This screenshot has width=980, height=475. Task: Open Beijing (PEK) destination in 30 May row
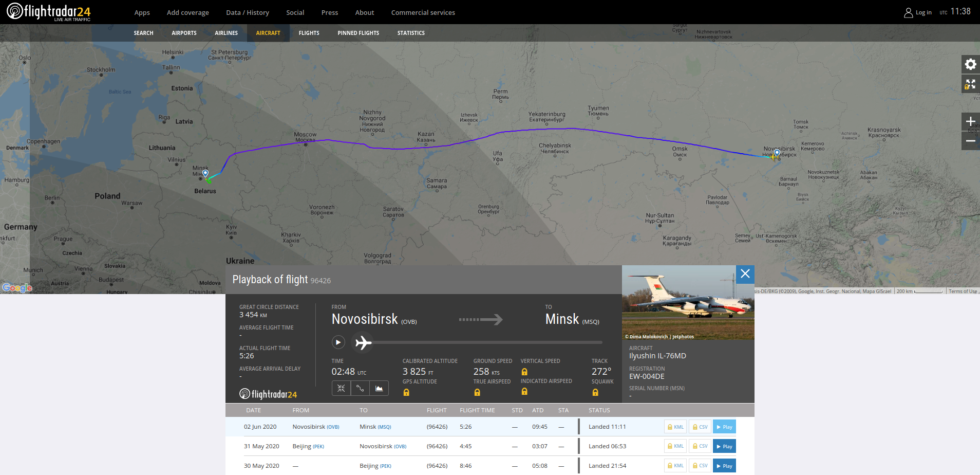(375, 466)
